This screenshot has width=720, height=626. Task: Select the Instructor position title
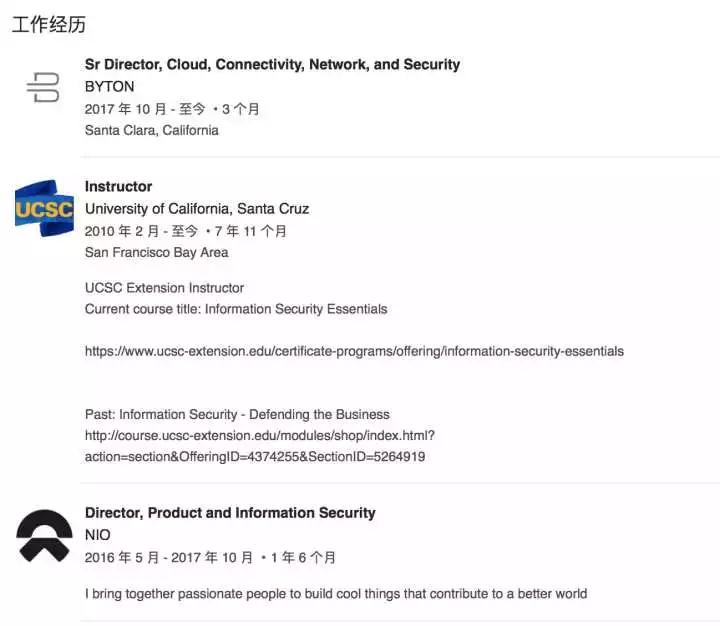118,186
